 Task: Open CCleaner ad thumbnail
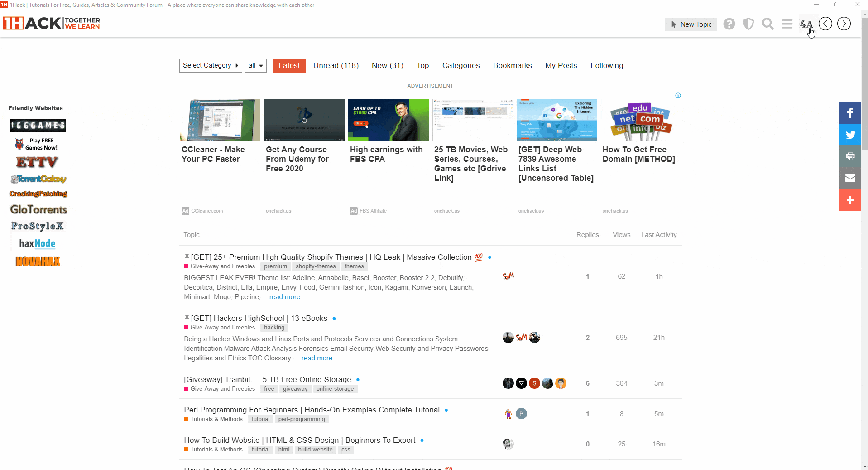[220, 121]
